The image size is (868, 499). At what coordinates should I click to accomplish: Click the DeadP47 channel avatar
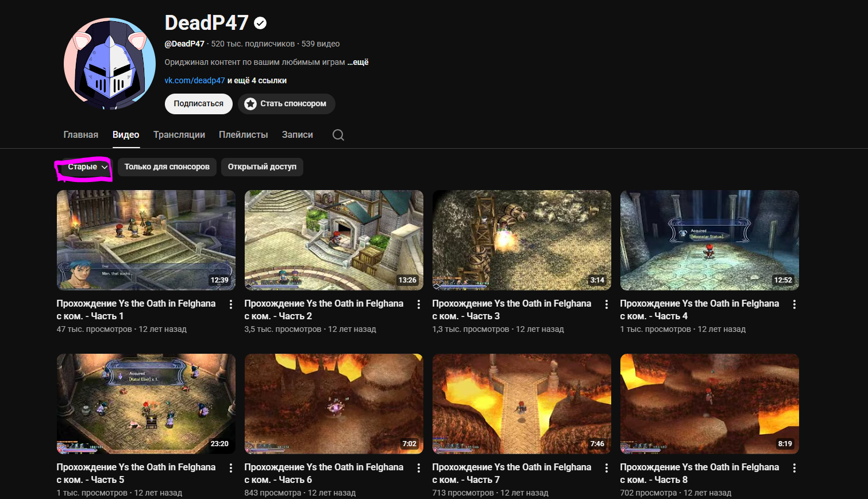click(110, 64)
